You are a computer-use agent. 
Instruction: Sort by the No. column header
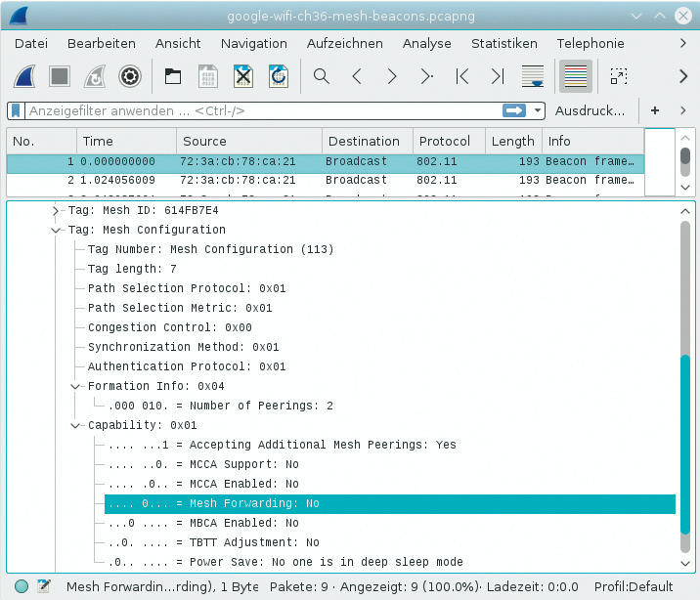(41, 141)
